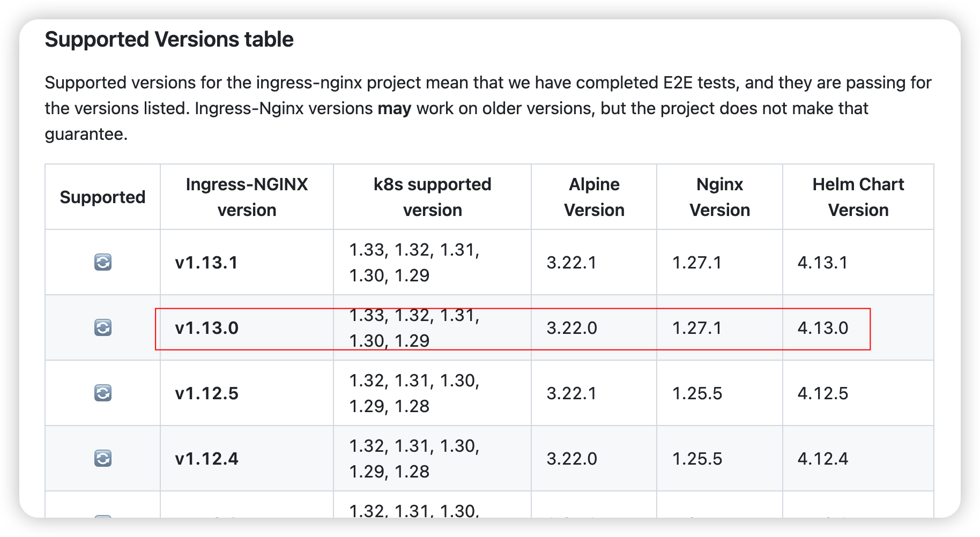Click Helm Chart version 4.13.0

(822, 328)
